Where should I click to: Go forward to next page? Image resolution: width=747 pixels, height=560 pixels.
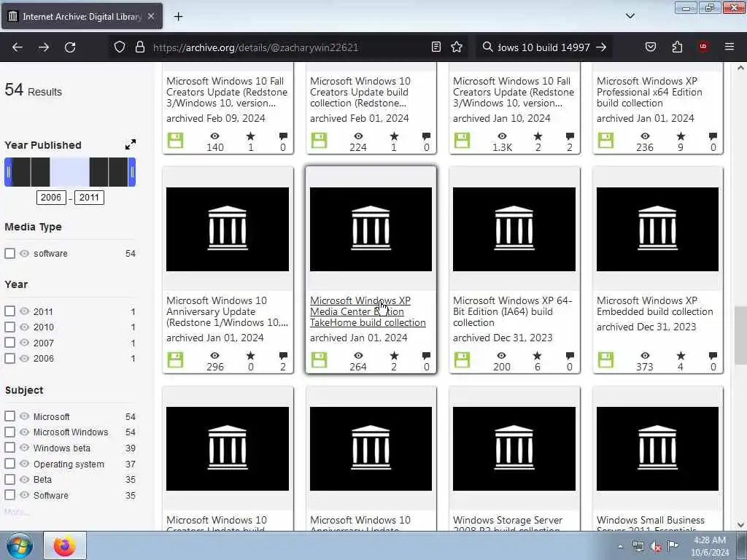point(44,47)
